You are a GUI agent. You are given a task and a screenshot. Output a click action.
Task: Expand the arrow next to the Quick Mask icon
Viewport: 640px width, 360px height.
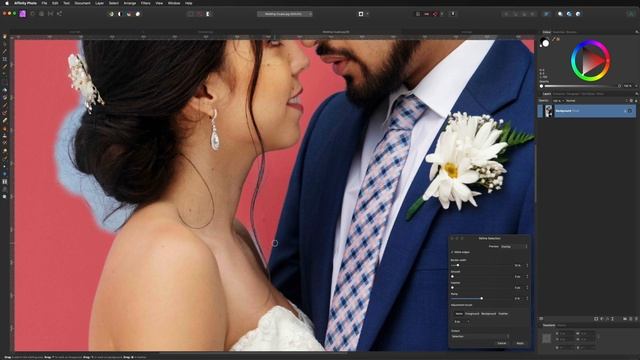[x=367, y=14]
